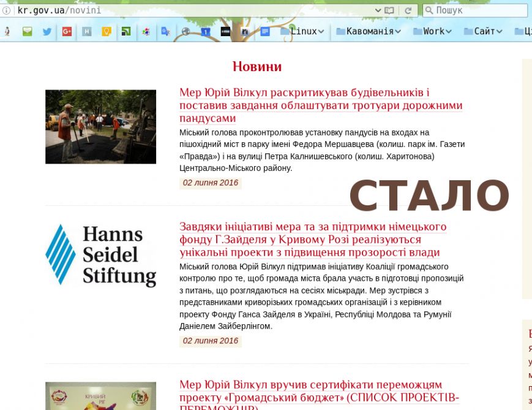Screen dimensions: 532x410
Task: Expand the Linux bookmarks folder
Action: [302, 31]
